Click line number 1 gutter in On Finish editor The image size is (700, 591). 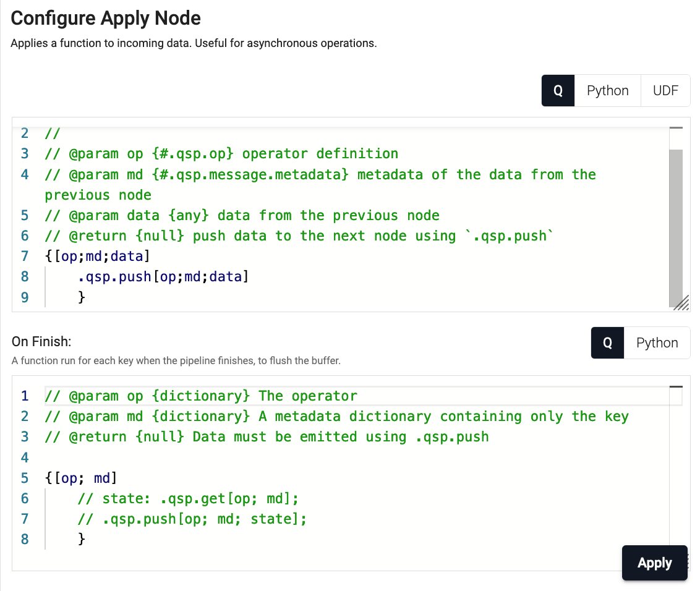(25, 396)
